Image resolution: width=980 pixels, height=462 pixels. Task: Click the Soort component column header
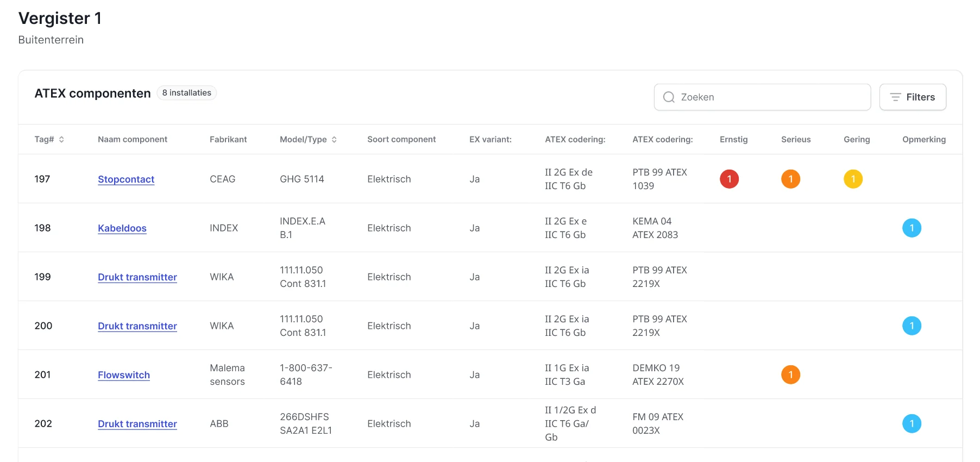(401, 140)
